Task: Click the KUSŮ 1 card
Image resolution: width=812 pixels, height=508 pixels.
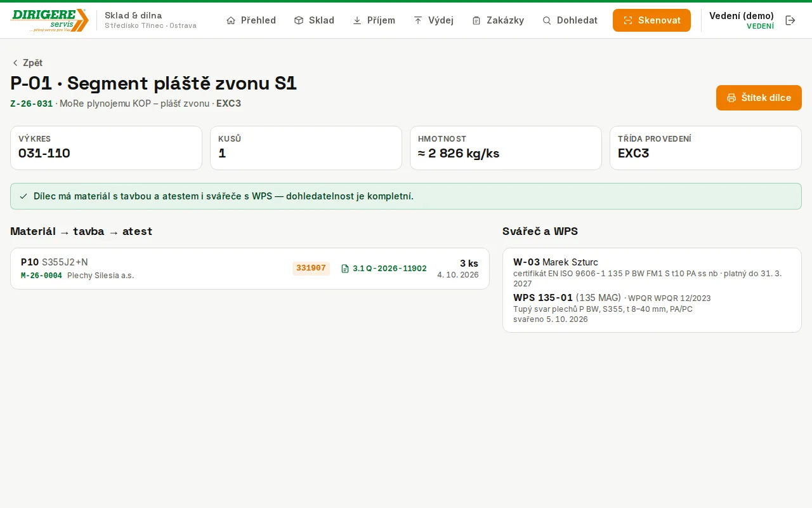Action: point(306,148)
